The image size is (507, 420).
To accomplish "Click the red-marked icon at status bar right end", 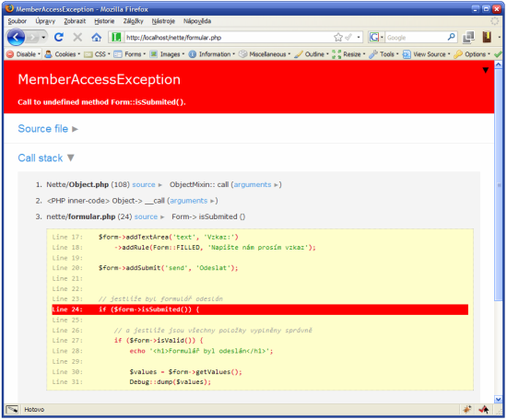I will tap(484, 410).
